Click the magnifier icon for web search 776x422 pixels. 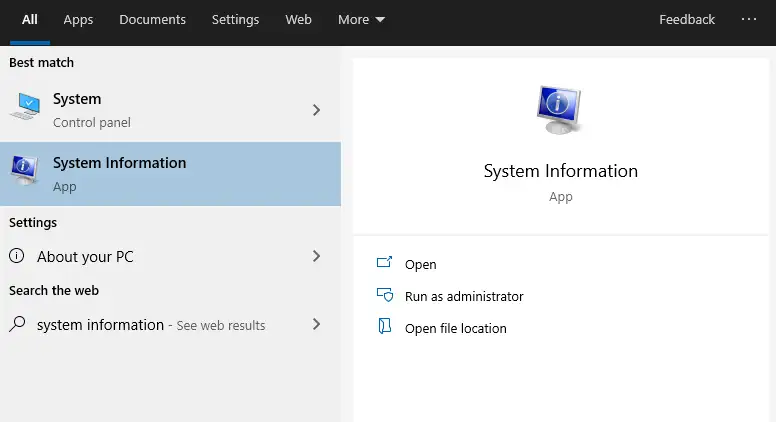click(17, 324)
